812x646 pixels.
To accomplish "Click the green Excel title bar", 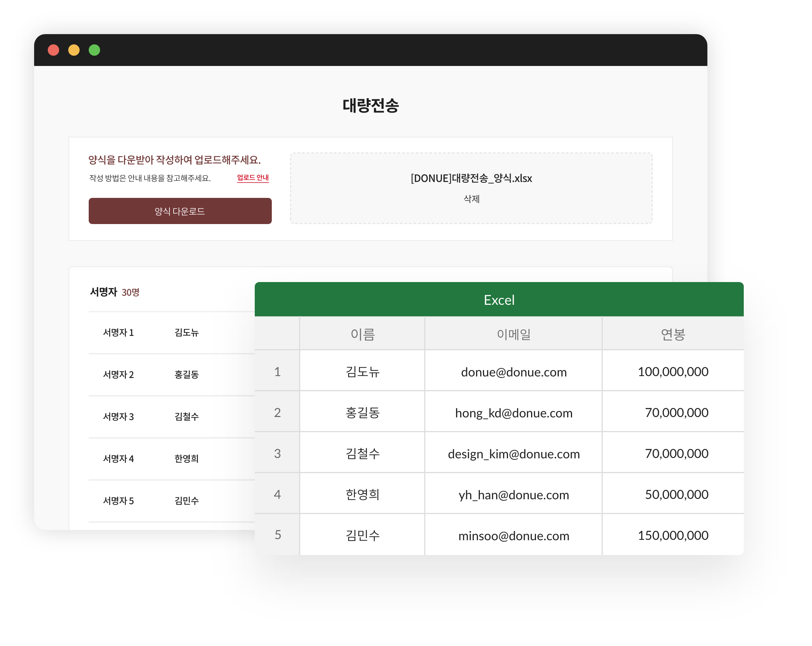I will tap(499, 299).
